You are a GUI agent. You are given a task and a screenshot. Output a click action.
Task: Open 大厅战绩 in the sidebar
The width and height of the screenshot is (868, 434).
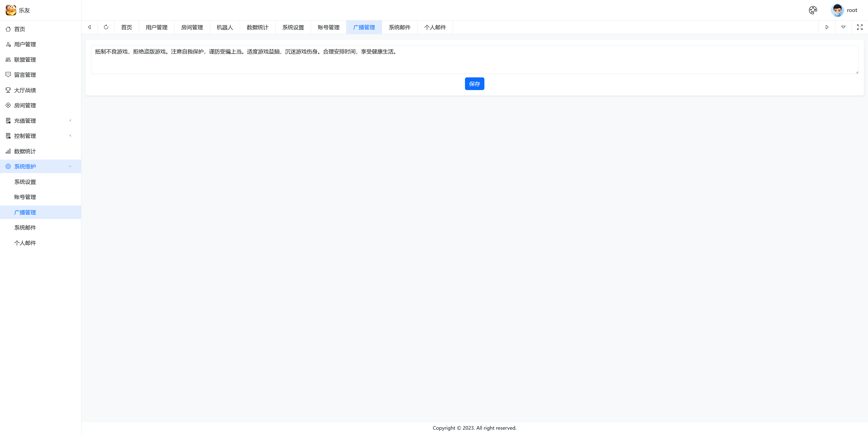tap(25, 90)
